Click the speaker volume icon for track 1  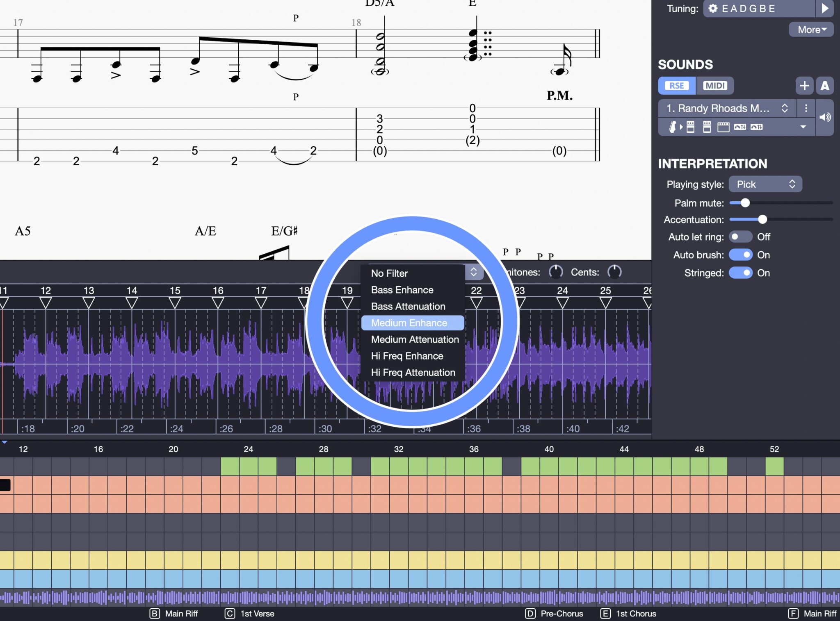[825, 118]
